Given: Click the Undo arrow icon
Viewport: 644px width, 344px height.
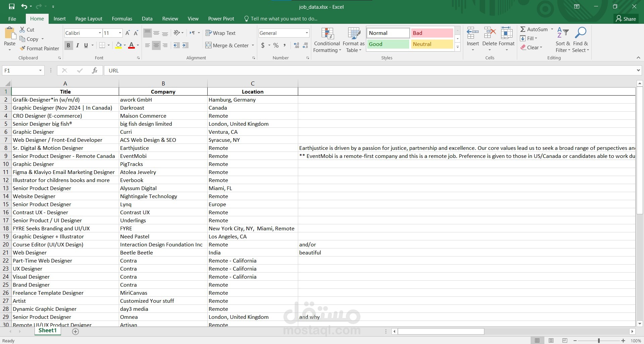Looking at the screenshot, I should click(x=24, y=6).
